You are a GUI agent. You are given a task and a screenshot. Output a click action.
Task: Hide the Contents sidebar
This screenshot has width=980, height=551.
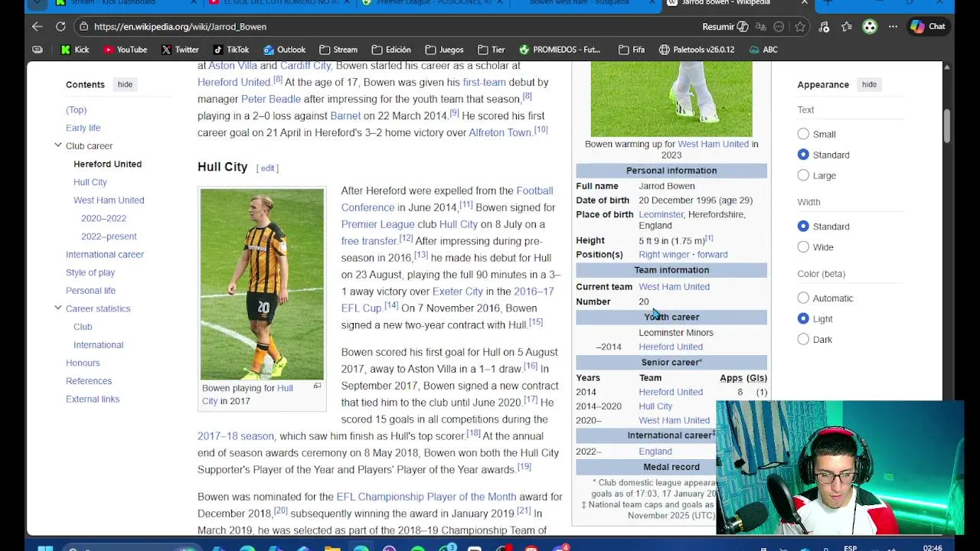point(125,84)
